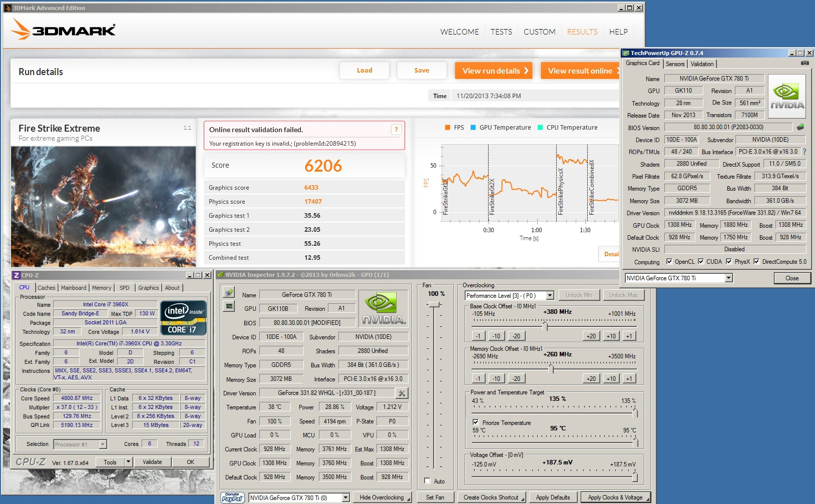Click the Close button in GPU-Z
The width and height of the screenshot is (815, 504).
point(792,278)
